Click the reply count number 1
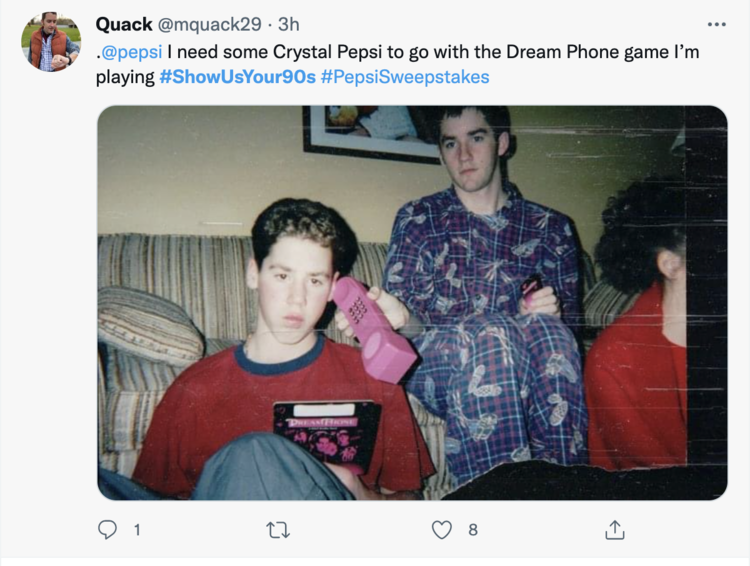Viewport: 750px width, 566px height. (137, 530)
